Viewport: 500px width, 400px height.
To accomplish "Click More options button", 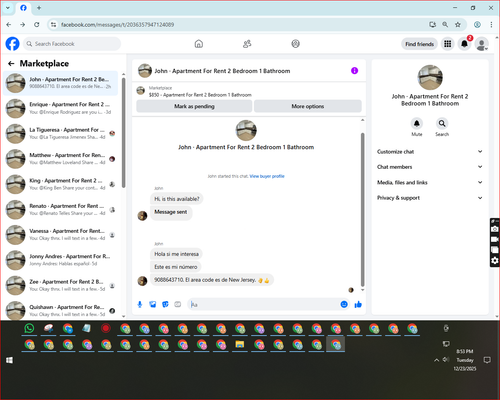I will [x=308, y=106].
